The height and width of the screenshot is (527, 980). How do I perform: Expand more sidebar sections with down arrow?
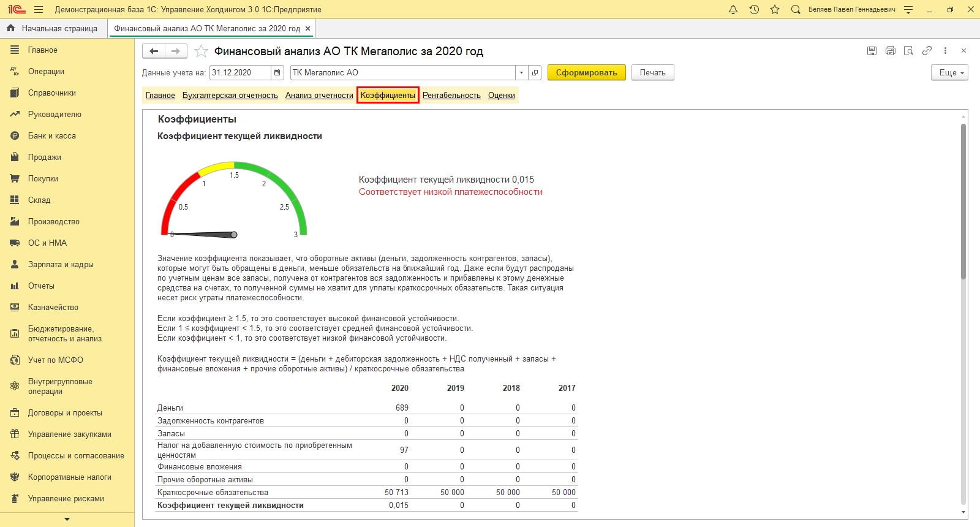[x=67, y=520]
